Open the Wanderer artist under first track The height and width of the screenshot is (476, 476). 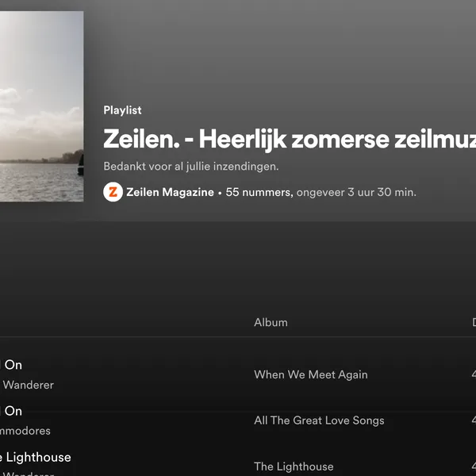(29, 385)
